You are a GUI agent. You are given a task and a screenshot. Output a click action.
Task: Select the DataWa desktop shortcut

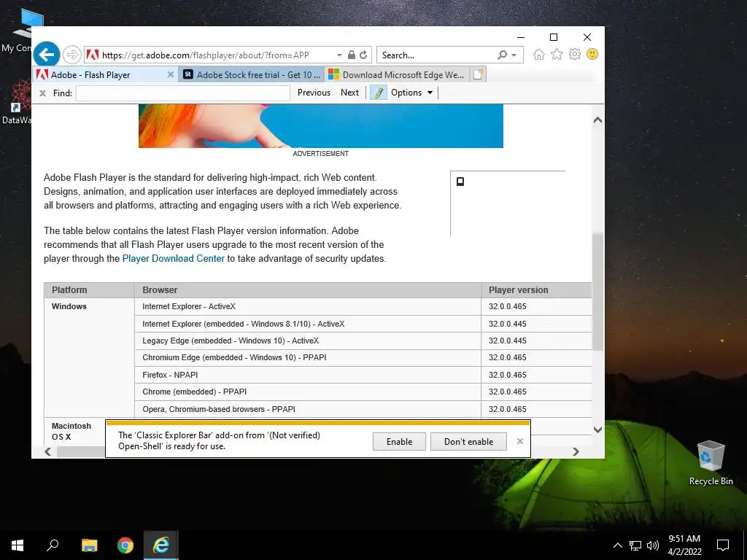16,101
